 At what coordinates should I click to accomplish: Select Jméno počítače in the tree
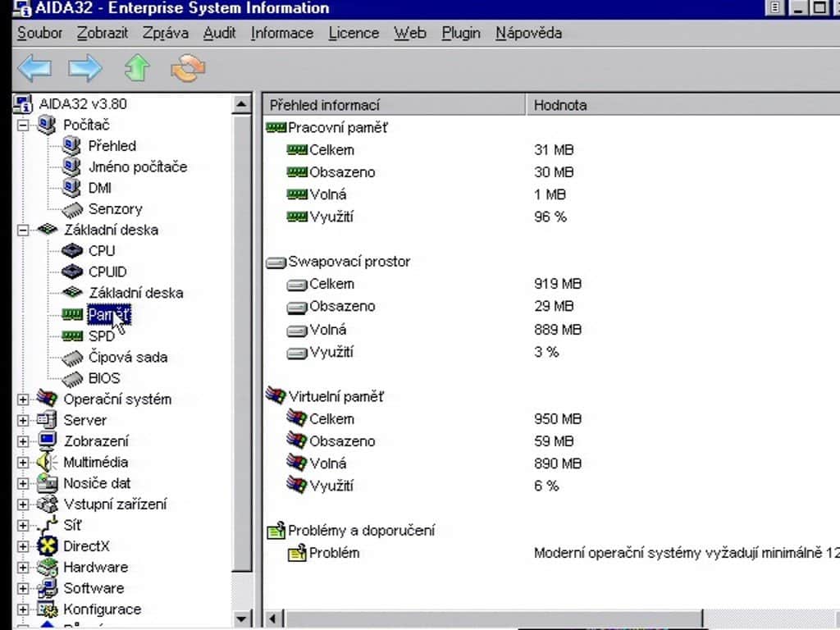click(x=138, y=167)
